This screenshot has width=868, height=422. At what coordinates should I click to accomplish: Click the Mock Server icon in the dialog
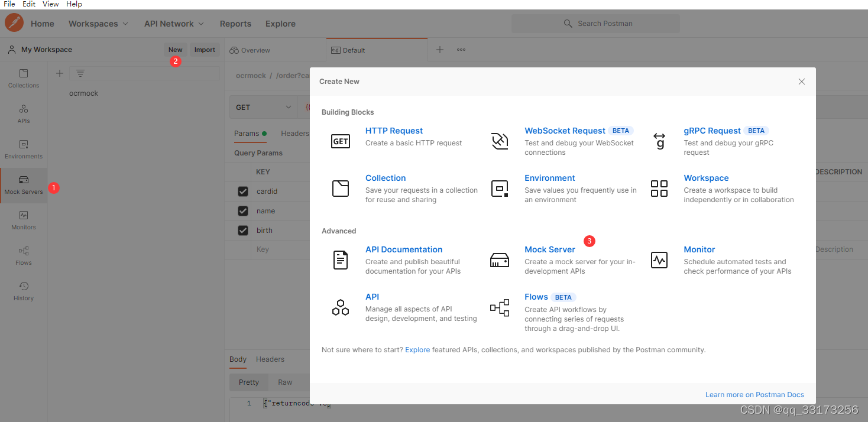pos(500,260)
